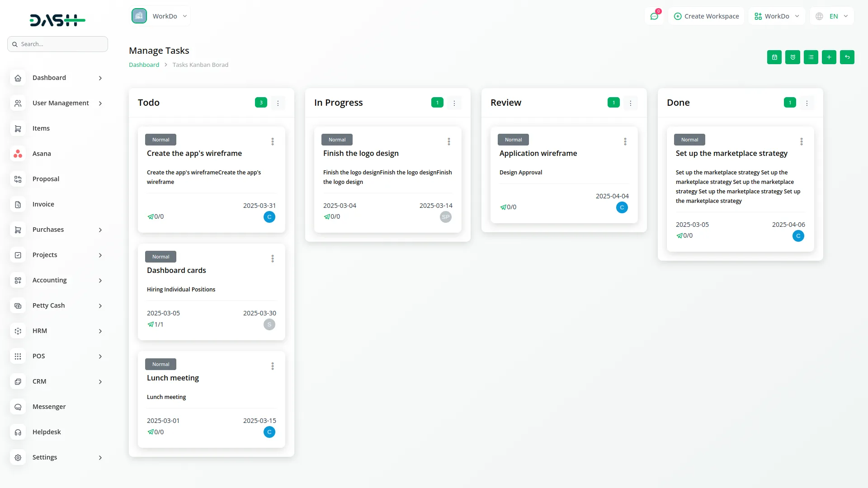Click the chat messages icon with badge
This screenshot has width=868, height=488.
pos(654,16)
